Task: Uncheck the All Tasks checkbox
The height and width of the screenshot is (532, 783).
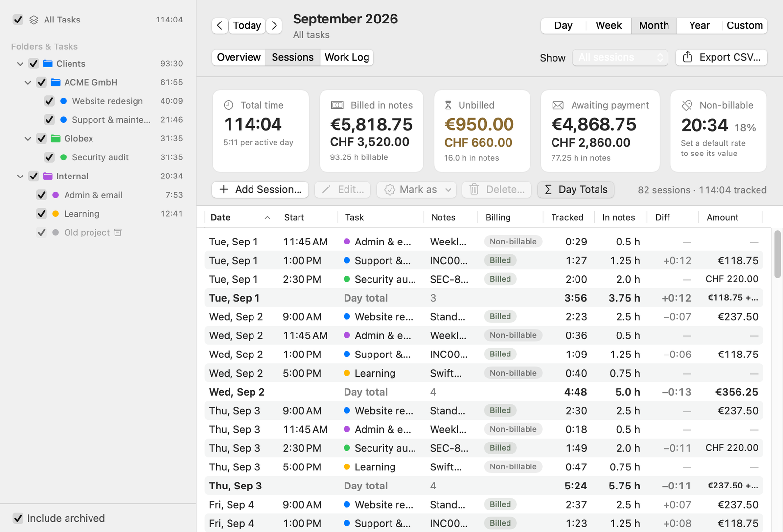Action: click(x=18, y=20)
